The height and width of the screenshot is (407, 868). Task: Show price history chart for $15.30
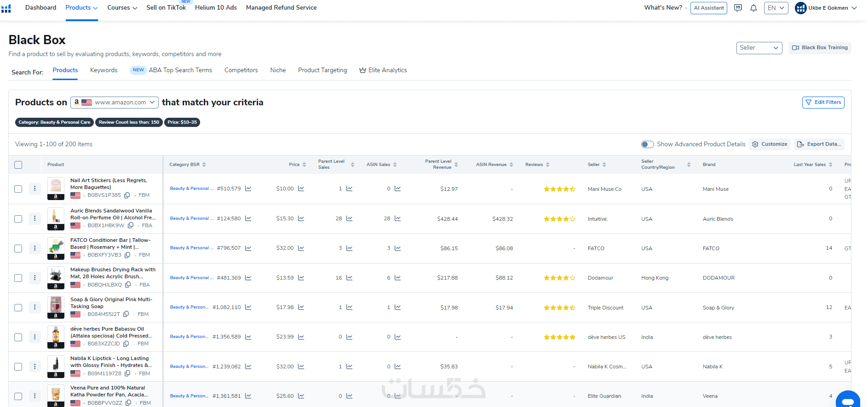point(301,218)
